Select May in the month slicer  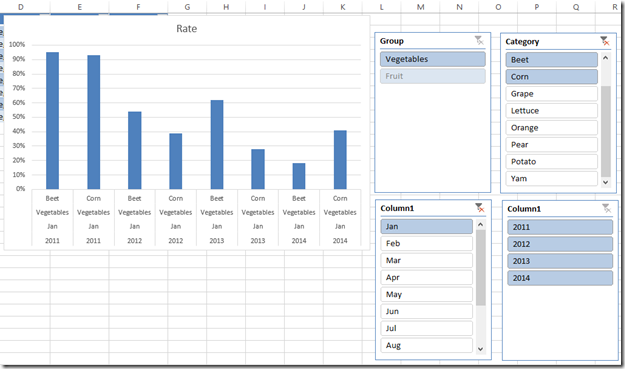pyautogui.click(x=426, y=294)
